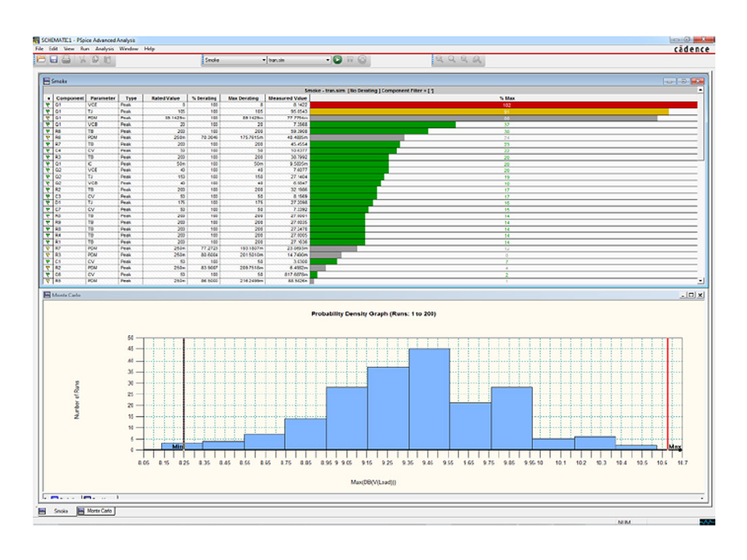The image size is (747, 560).
Task: Click the Number of Runs axis label
Action: tap(77, 400)
